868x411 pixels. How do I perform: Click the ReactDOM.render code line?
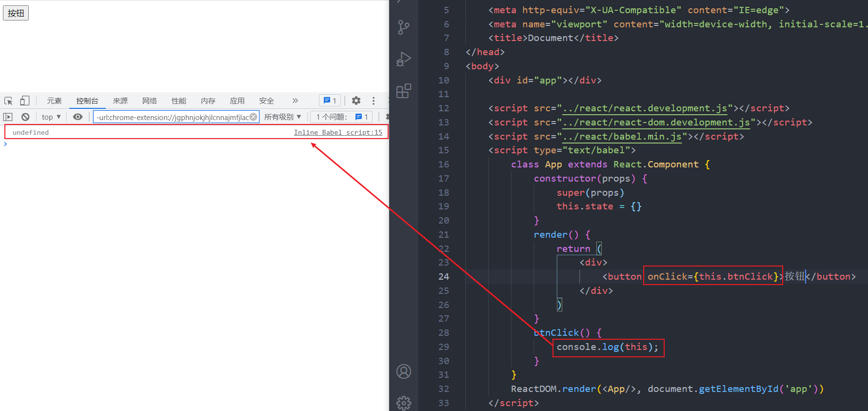pos(667,389)
